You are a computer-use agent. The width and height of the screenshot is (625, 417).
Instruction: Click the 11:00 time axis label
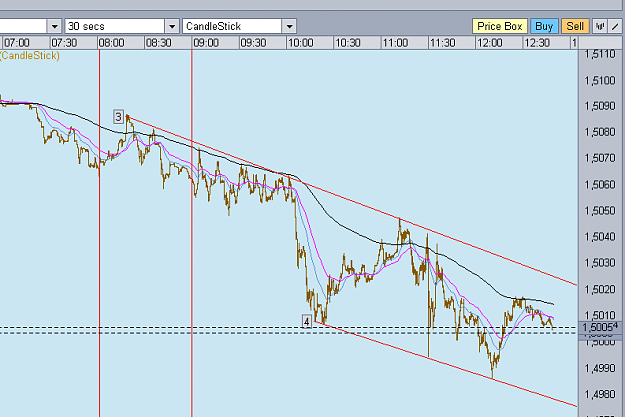coord(395,43)
